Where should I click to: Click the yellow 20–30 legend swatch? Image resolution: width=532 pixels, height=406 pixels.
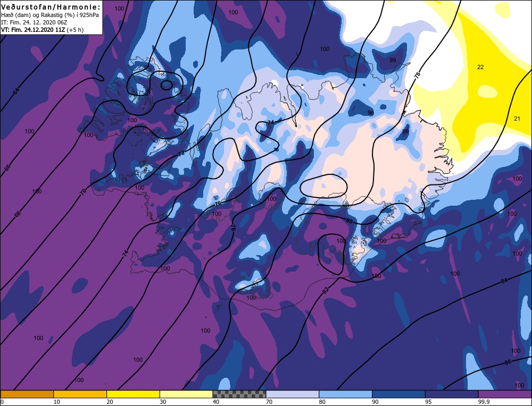133,394
